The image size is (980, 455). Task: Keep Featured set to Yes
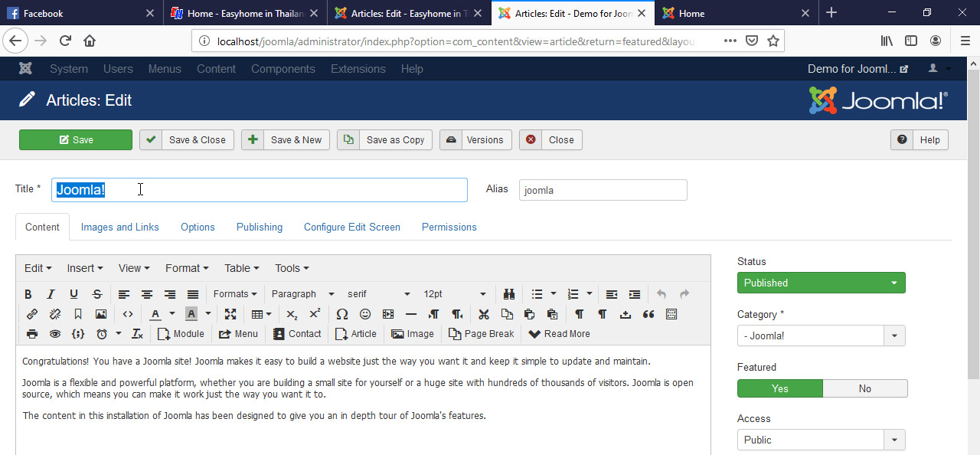779,388
